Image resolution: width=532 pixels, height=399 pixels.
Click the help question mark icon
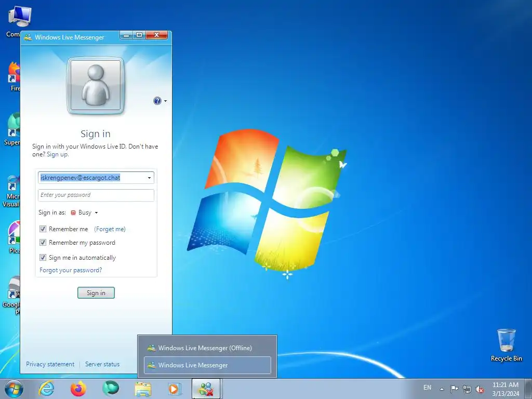click(157, 101)
